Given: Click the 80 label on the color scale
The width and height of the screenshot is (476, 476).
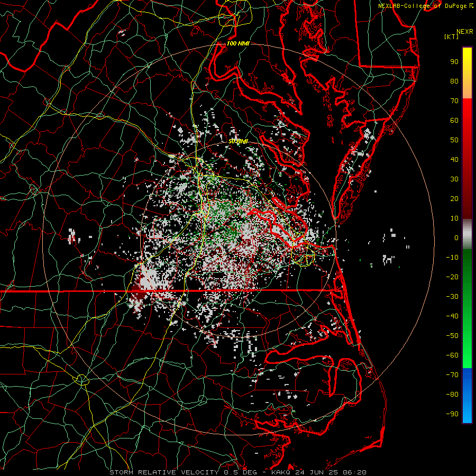Looking at the screenshot, I should pos(454,81).
